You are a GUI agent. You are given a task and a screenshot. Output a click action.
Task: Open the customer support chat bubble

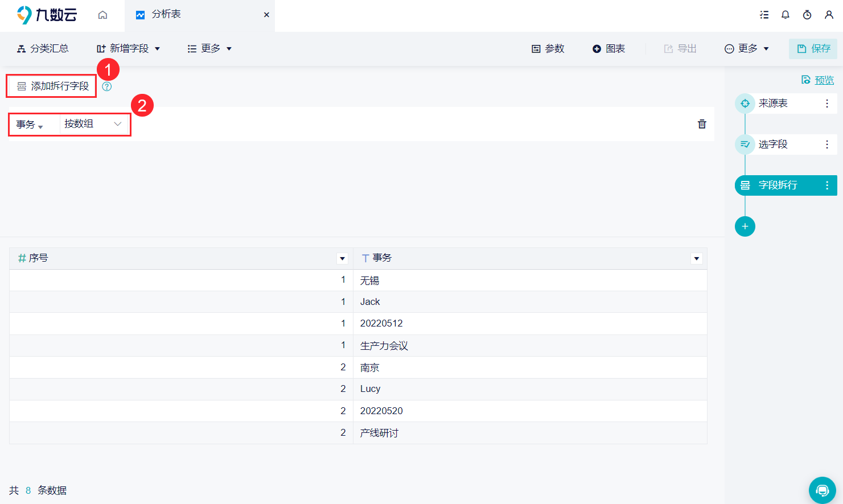pyautogui.click(x=823, y=490)
